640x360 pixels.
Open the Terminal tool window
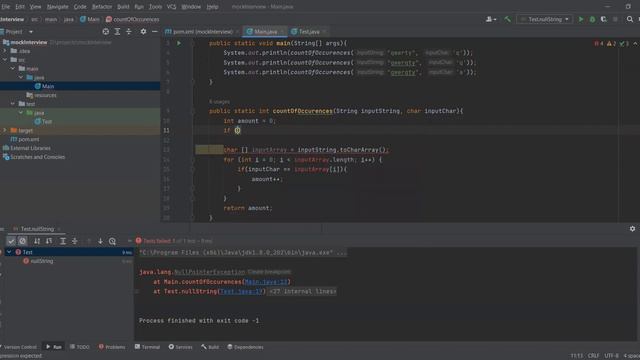coord(147,347)
